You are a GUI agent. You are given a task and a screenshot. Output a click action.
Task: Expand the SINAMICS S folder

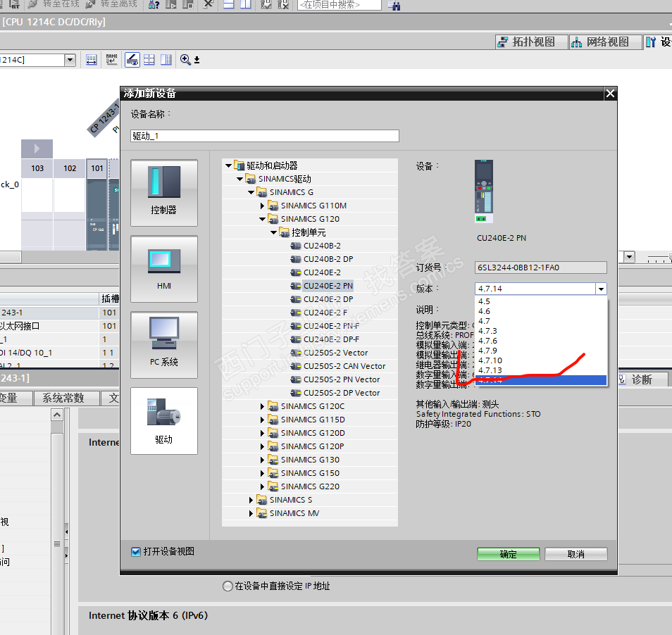coord(251,500)
